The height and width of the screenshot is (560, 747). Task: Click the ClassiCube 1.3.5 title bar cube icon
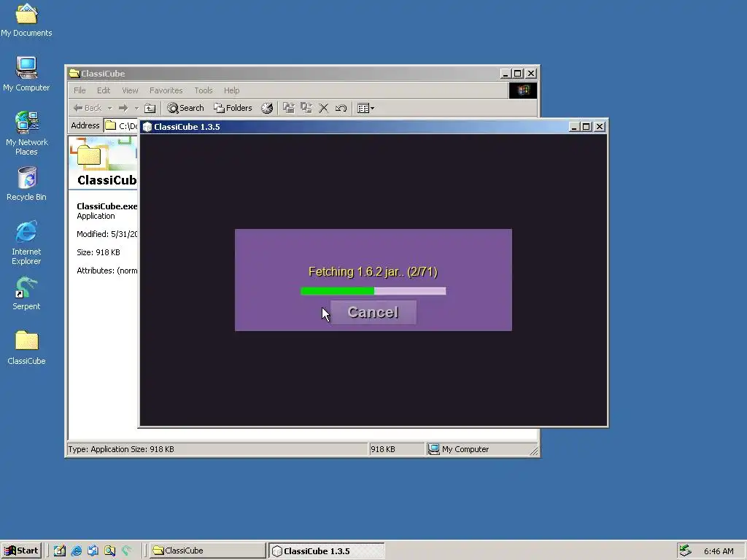[147, 127]
